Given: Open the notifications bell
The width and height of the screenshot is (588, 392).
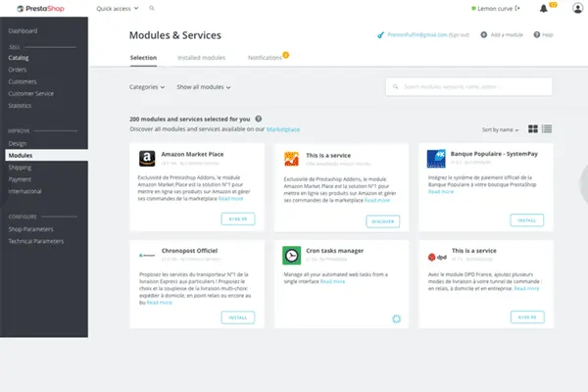Looking at the screenshot, I should tap(543, 9).
